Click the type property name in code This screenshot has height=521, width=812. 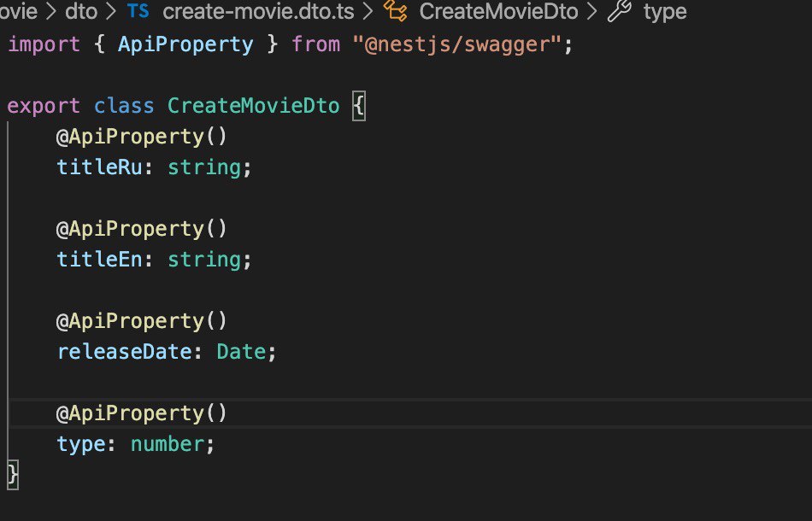81,445
